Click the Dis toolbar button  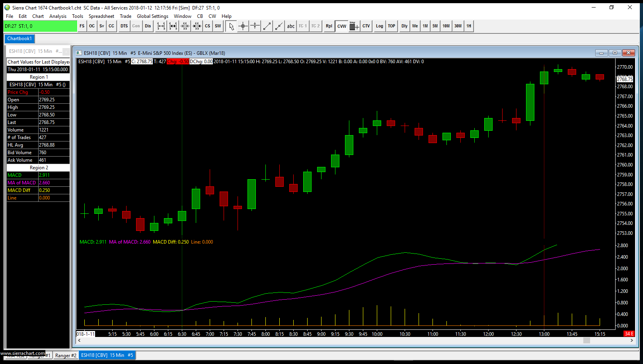click(x=148, y=26)
